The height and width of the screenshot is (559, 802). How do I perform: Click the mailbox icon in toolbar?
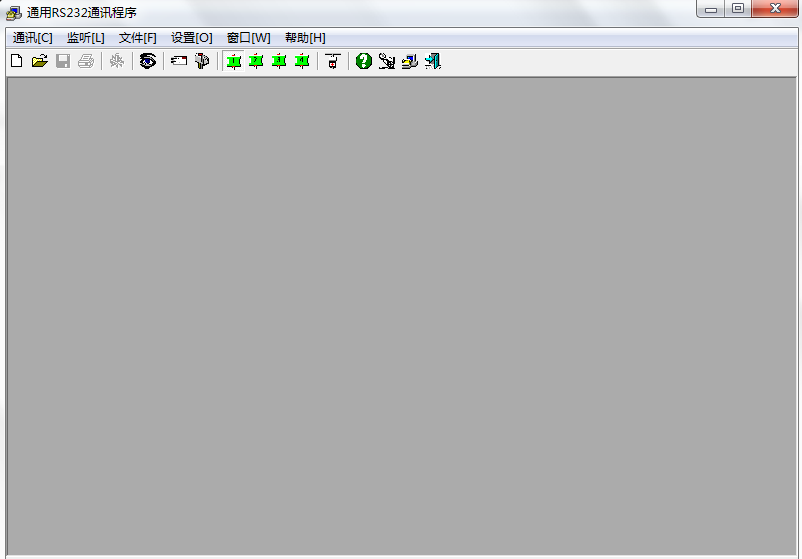pyautogui.click(x=202, y=61)
